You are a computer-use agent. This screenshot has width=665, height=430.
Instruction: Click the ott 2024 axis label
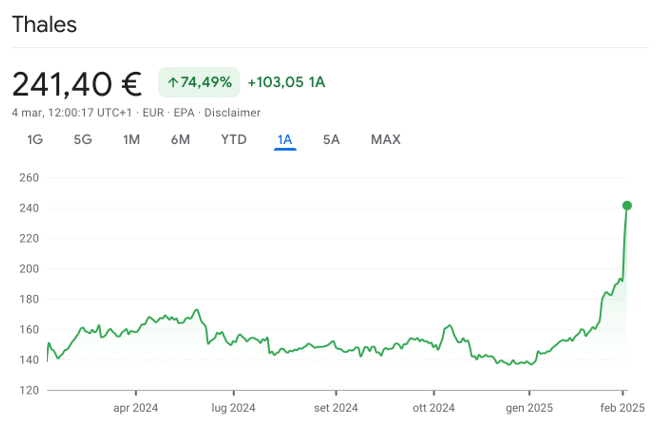click(x=433, y=408)
